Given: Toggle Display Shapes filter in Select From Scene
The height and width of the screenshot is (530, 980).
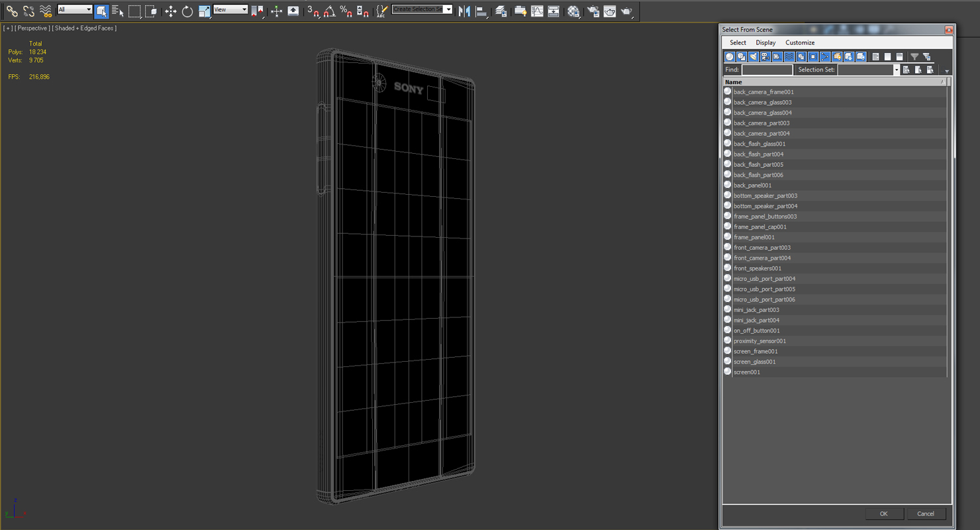Looking at the screenshot, I should tap(742, 57).
